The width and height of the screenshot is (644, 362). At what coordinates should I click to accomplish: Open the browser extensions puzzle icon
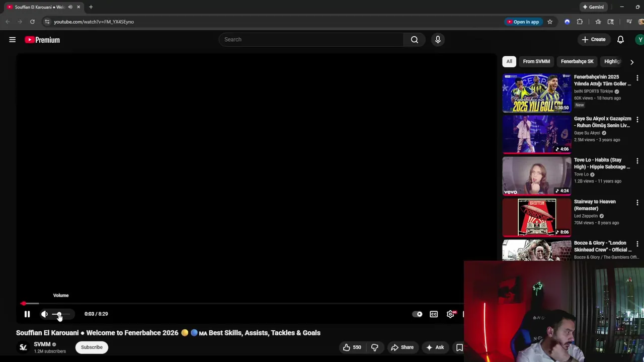pyautogui.click(x=580, y=22)
